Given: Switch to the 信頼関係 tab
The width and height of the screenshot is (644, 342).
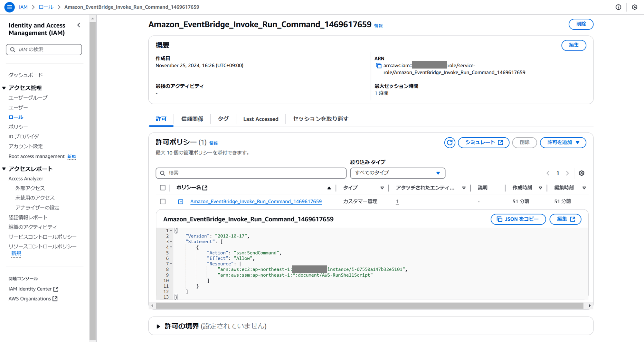Looking at the screenshot, I should (192, 119).
